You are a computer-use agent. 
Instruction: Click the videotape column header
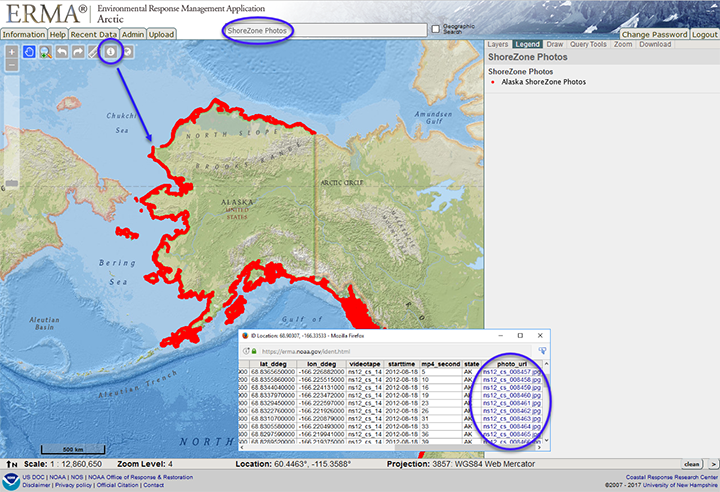[x=365, y=364]
